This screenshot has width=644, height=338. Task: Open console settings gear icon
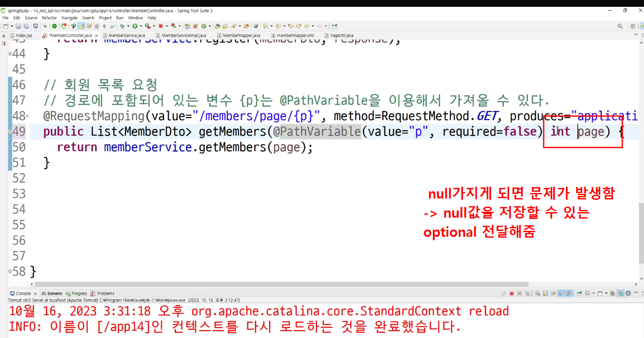628,293
